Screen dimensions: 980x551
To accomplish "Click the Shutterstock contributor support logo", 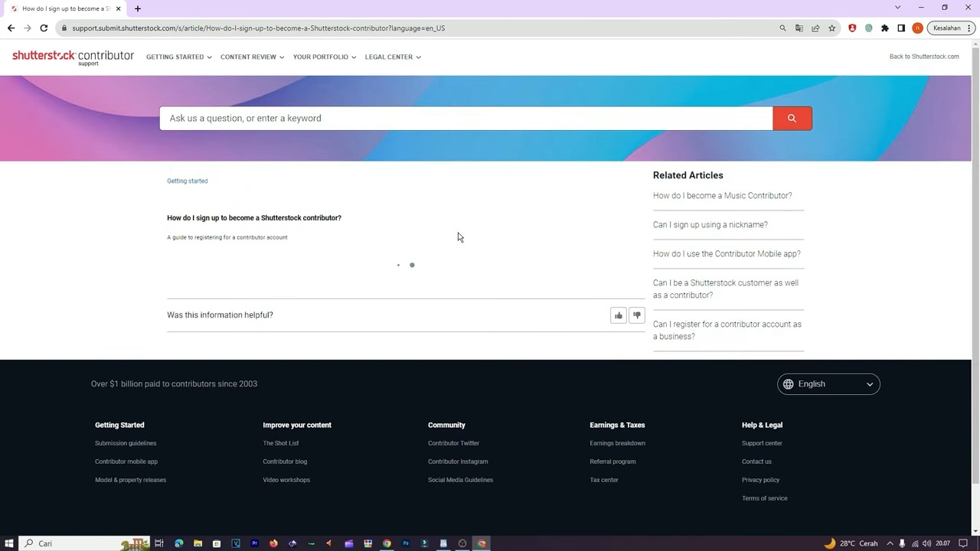I will tap(73, 57).
